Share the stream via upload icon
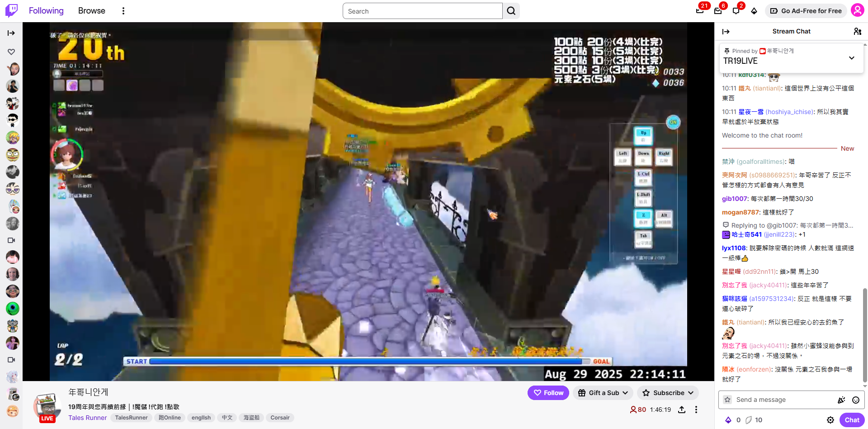 (x=682, y=410)
